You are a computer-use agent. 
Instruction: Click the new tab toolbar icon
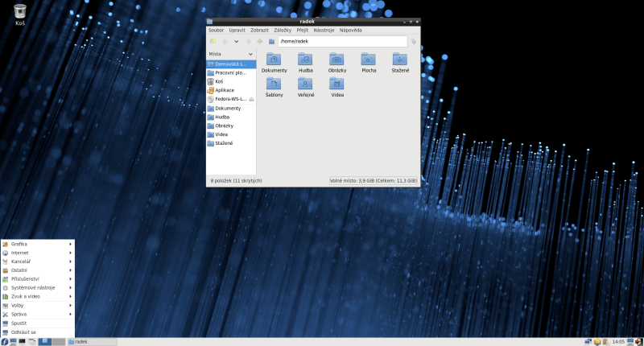point(213,41)
